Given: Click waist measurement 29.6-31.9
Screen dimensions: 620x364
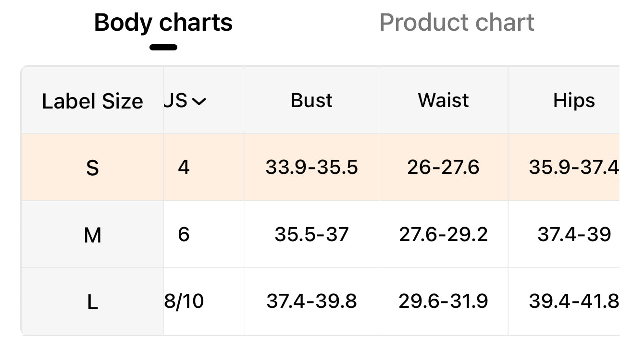Looking at the screenshot, I should (443, 301).
